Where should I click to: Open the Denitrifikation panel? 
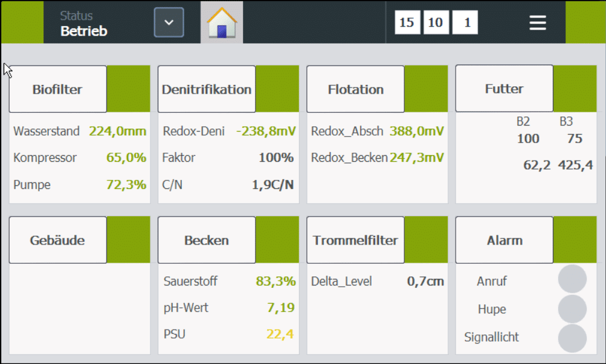tap(207, 89)
